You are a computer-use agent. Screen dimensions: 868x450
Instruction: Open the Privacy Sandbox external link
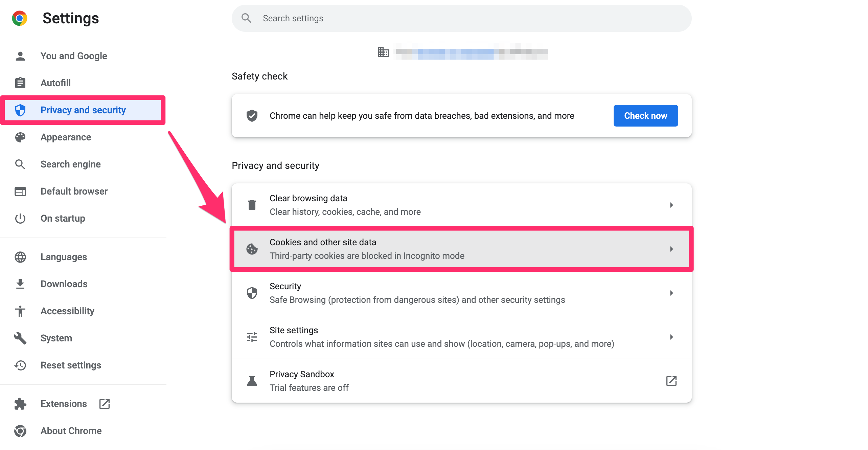[x=671, y=381]
